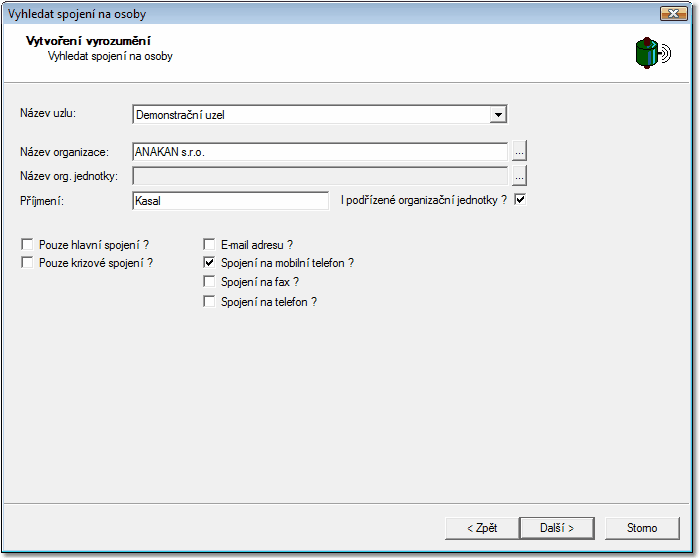
Task: Check the Spojení na fax option
Action: (x=209, y=282)
